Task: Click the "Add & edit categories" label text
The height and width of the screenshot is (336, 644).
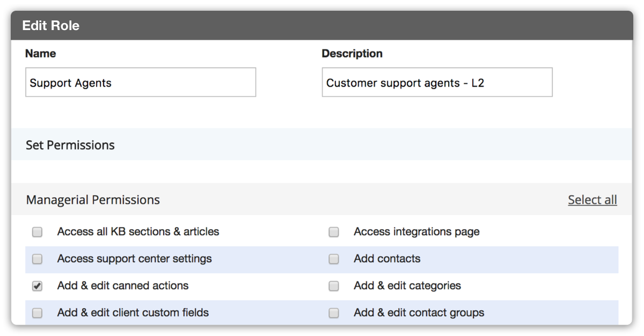Action: coord(407,286)
